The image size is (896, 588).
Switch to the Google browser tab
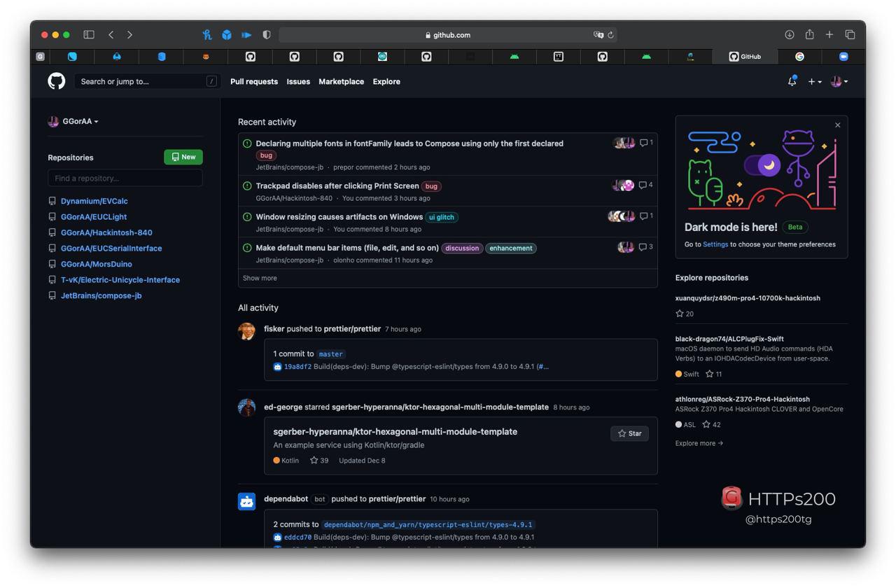(799, 57)
